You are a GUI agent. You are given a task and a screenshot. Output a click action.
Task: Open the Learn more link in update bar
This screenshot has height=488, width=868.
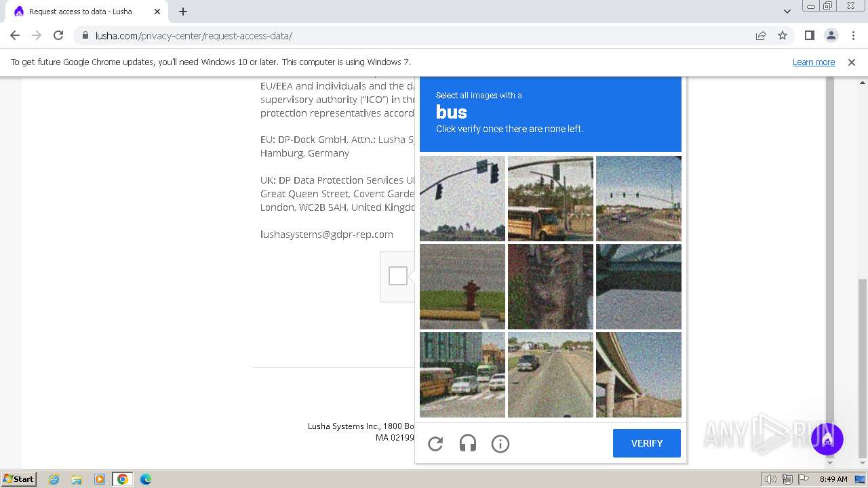[x=814, y=62]
